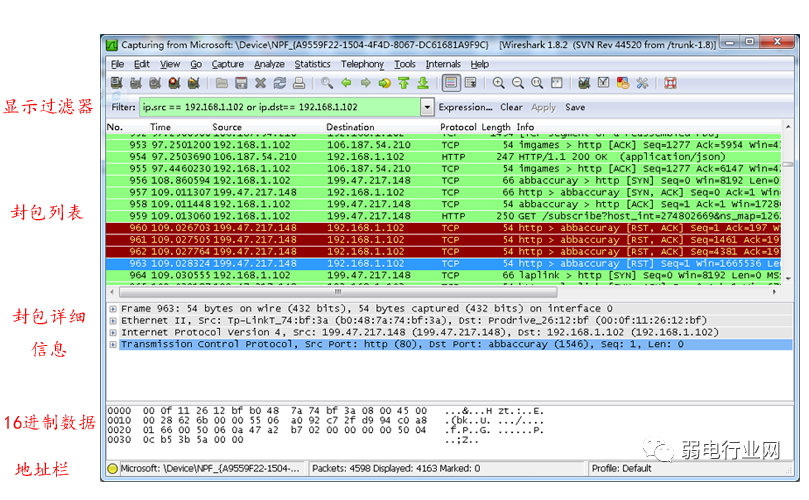This screenshot has height=500, width=809.
Task: Select packet 959 GET /subscribe row
Action: click(x=443, y=216)
